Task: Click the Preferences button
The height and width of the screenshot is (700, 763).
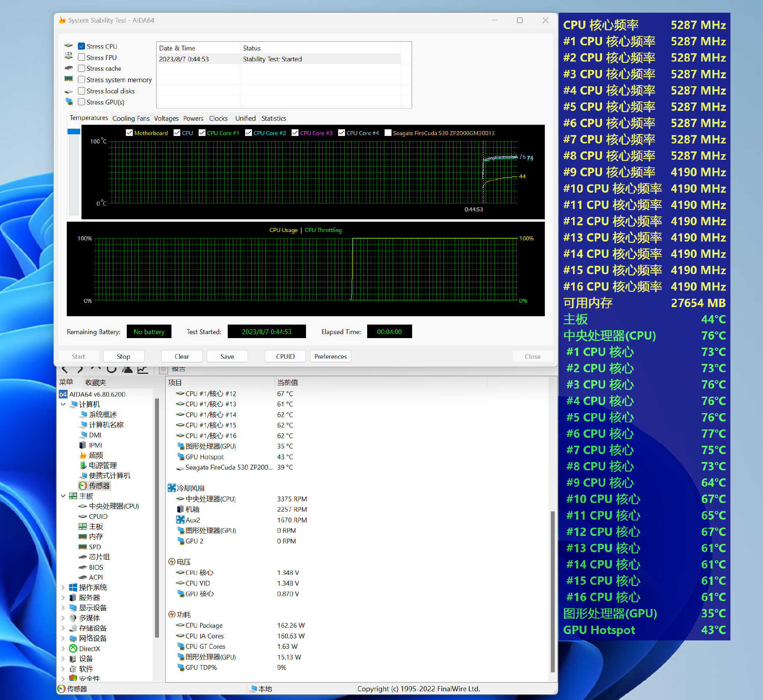Action: point(330,356)
